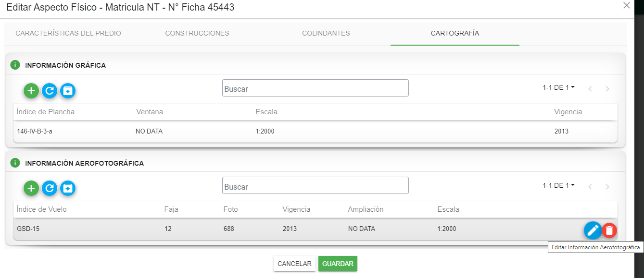
Task: Open the 1-1 DE 1 dropdown in Información Gráfica
Action: tap(559, 87)
